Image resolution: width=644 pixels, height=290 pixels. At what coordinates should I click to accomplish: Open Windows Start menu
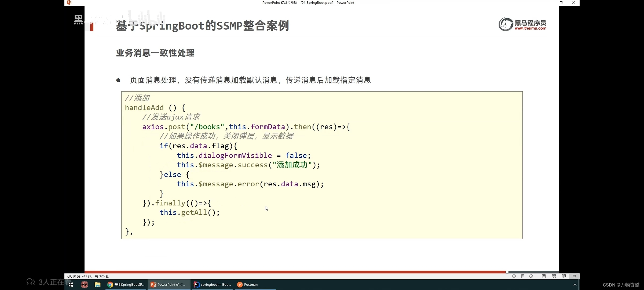[71, 284]
